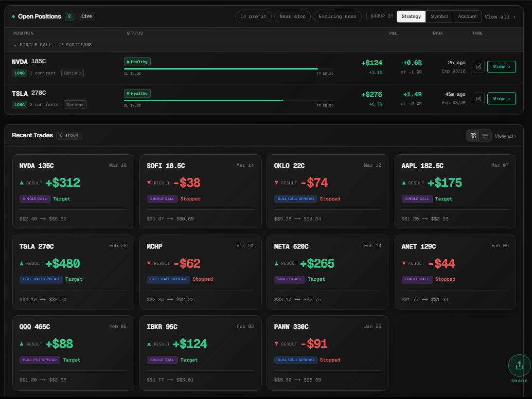
Task: Open the QQQ 465C trade card
Action: (x=73, y=353)
